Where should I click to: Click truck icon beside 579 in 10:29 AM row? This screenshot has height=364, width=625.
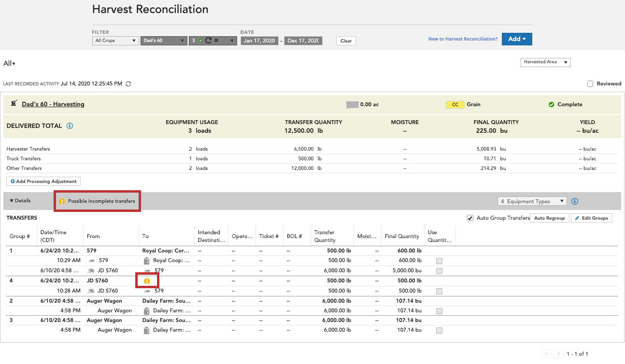tap(91, 261)
